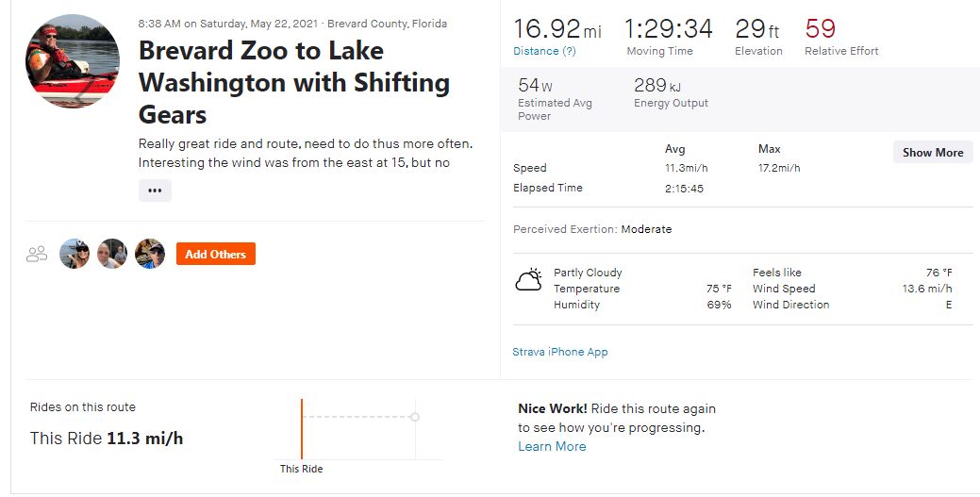980x497 pixels.
Task: Open the Distance (?) help link
Action: pos(544,51)
